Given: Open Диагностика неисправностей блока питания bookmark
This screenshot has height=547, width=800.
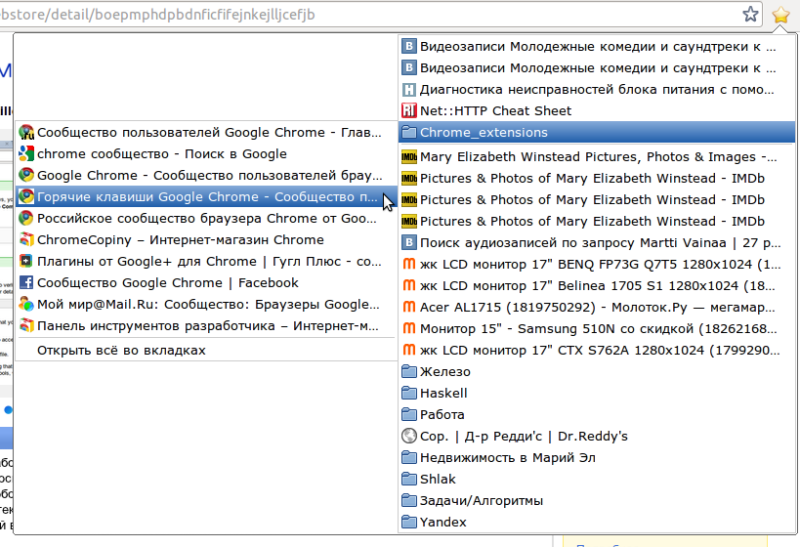Looking at the screenshot, I should [x=597, y=89].
